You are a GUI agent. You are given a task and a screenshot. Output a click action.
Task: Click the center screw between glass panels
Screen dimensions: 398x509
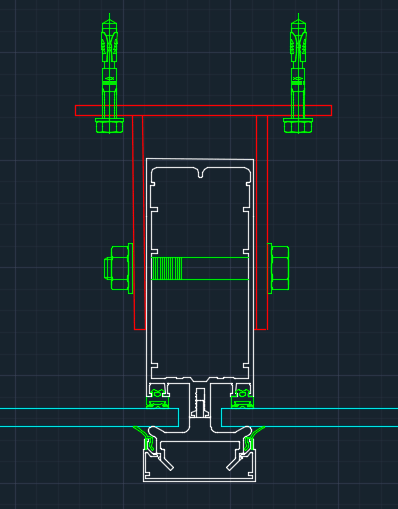tap(200, 403)
